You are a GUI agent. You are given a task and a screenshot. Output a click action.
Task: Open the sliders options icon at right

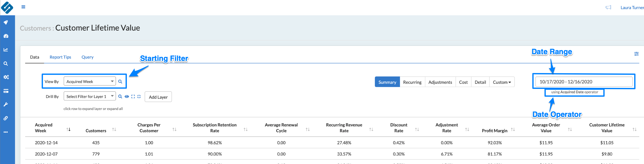(x=636, y=54)
